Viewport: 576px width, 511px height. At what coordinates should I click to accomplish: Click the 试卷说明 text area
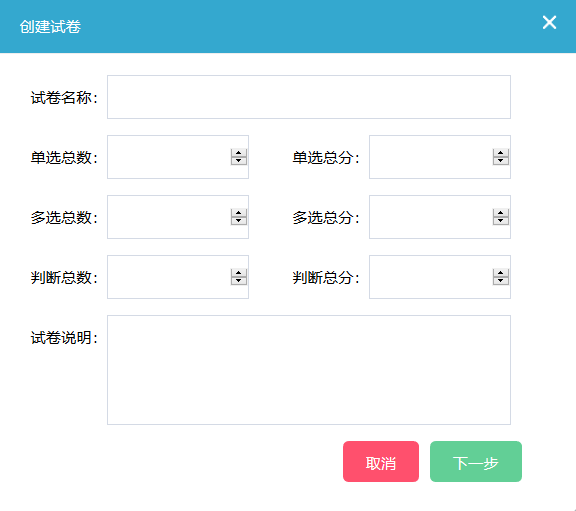point(309,370)
